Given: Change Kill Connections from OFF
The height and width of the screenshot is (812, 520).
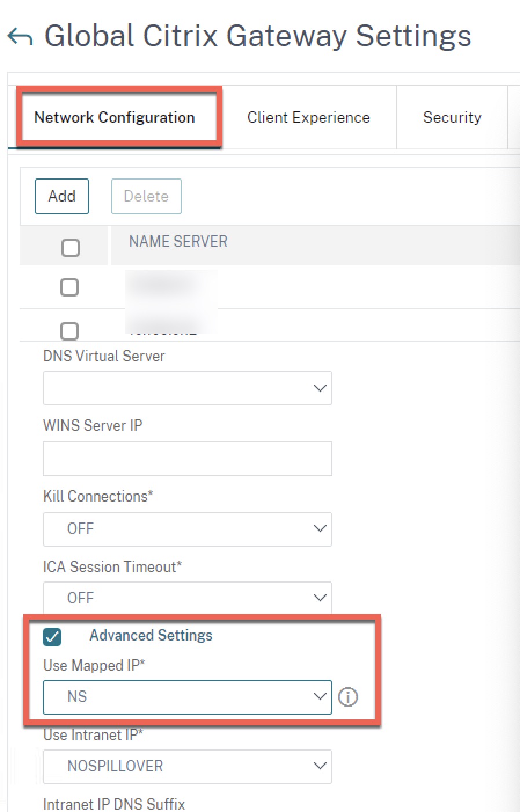Looking at the screenshot, I should pyautogui.click(x=187, y=528).
